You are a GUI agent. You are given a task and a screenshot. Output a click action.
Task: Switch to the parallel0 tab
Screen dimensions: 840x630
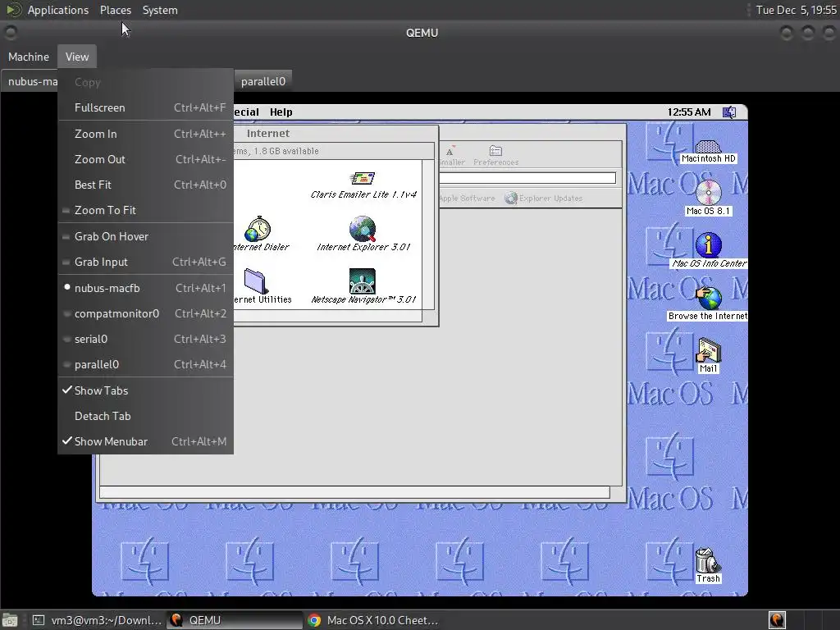[x=263, y=81]
